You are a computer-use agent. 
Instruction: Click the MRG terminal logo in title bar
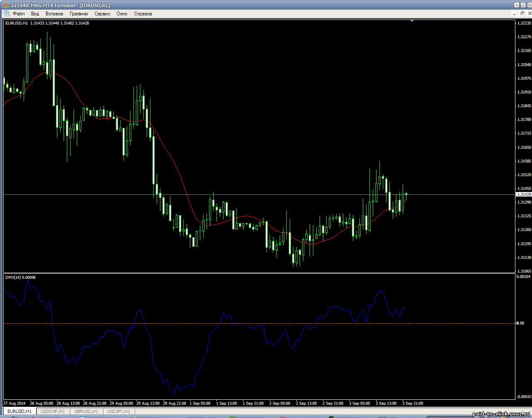point(6,5)
